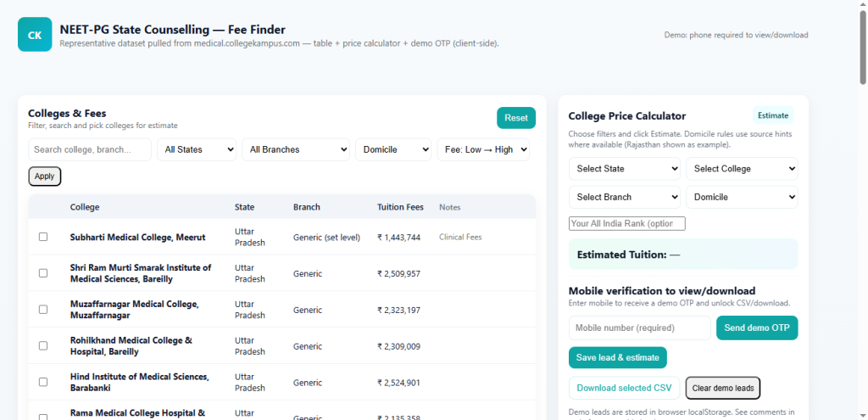Open the Select College dropdown
The width and height of the screenshot is (868, 420).
(742, 169)
